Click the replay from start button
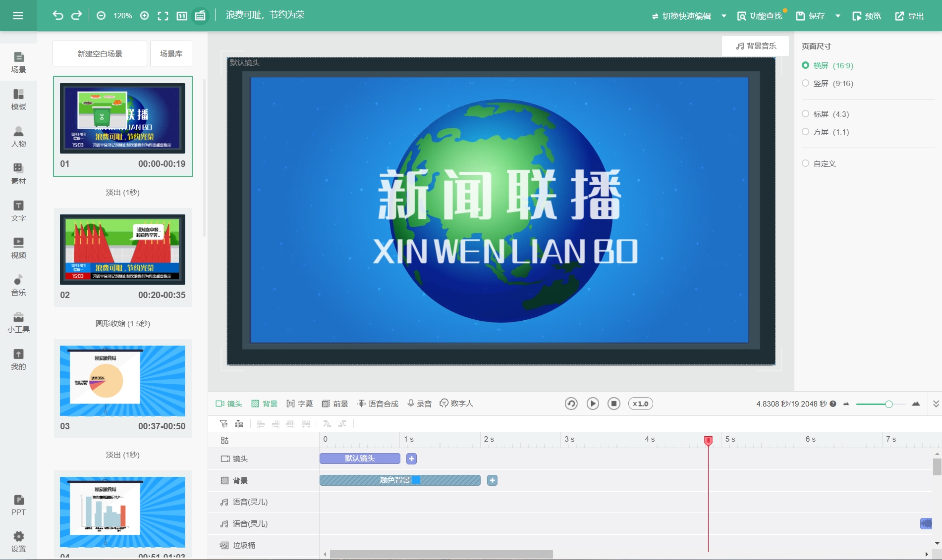 coord(571,404)
